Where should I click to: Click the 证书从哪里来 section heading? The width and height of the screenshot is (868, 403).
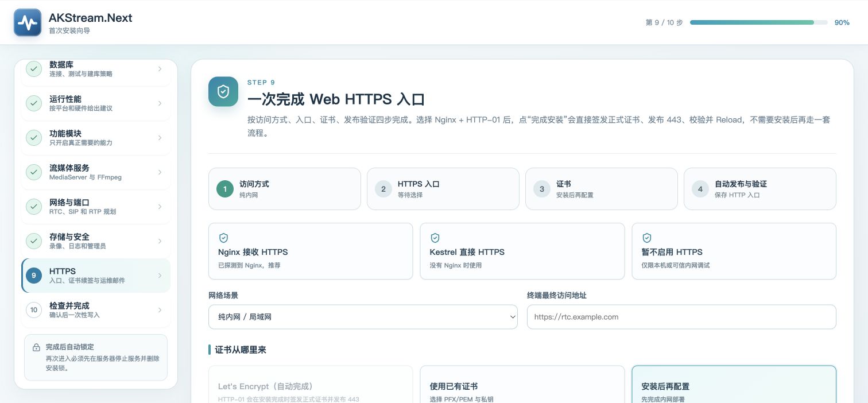click(x=241, y=350)
